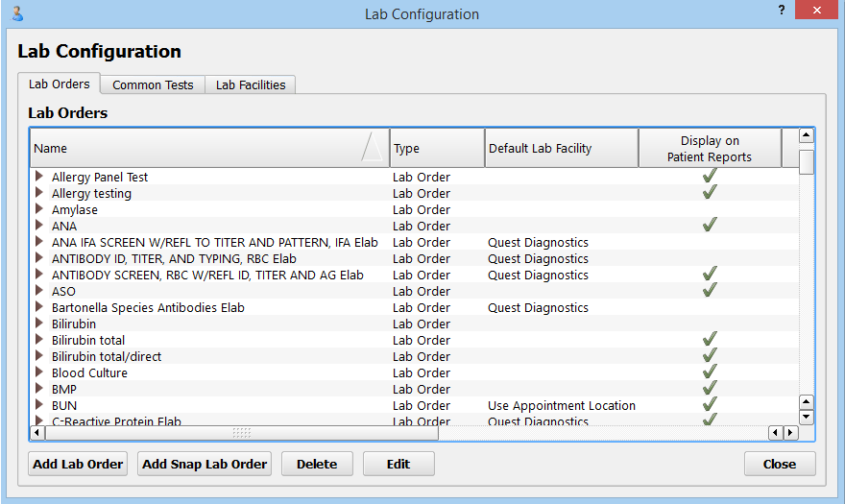Close the Lab Configuration window

816,10
